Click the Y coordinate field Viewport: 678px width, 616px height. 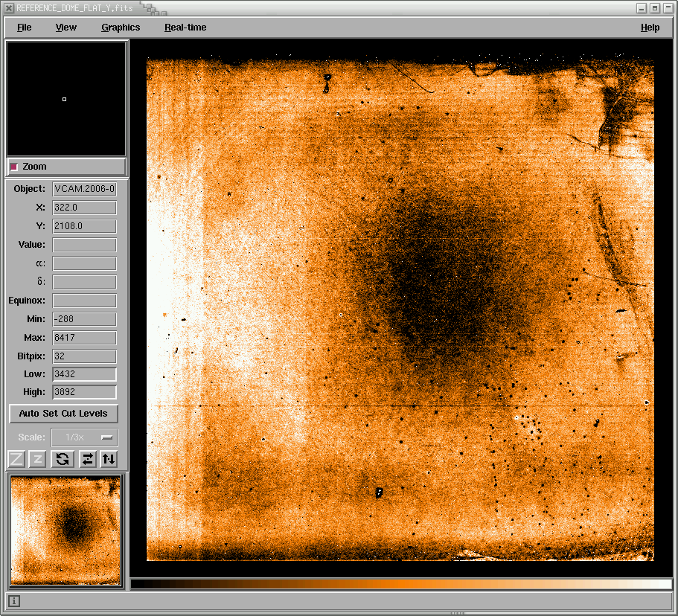click(x=84, y=226)
